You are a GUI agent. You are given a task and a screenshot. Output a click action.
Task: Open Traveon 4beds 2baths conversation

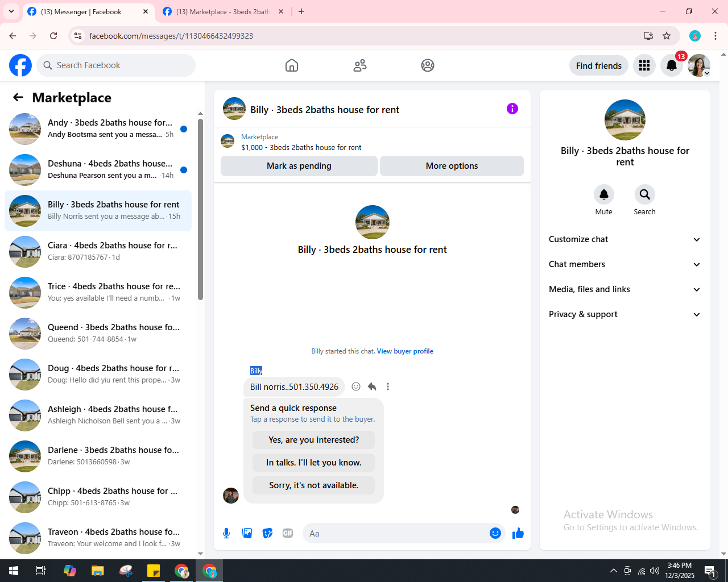point(98,538)
